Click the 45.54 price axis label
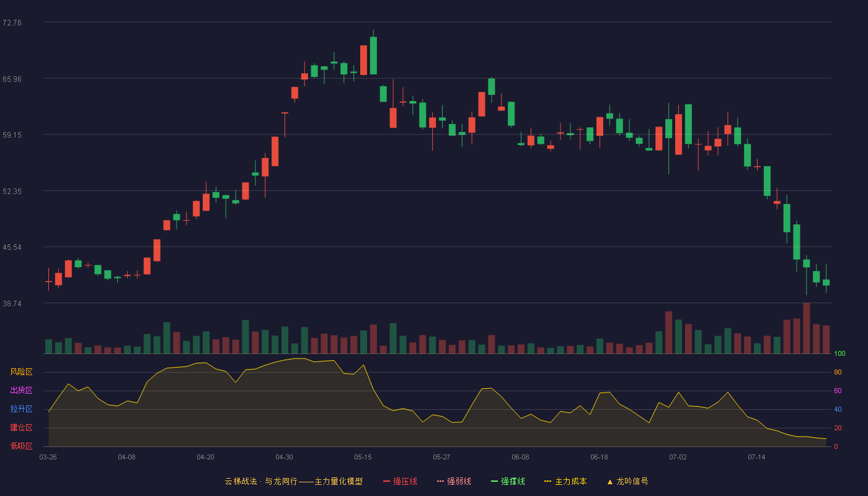868x496 pixels. point(12,247)
